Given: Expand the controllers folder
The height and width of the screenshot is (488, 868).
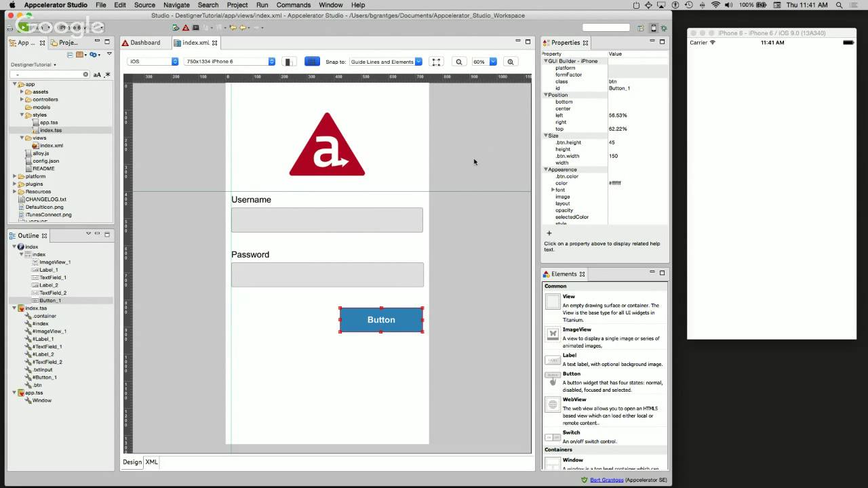Looking at the screenshot, I should tap(22, 100).
